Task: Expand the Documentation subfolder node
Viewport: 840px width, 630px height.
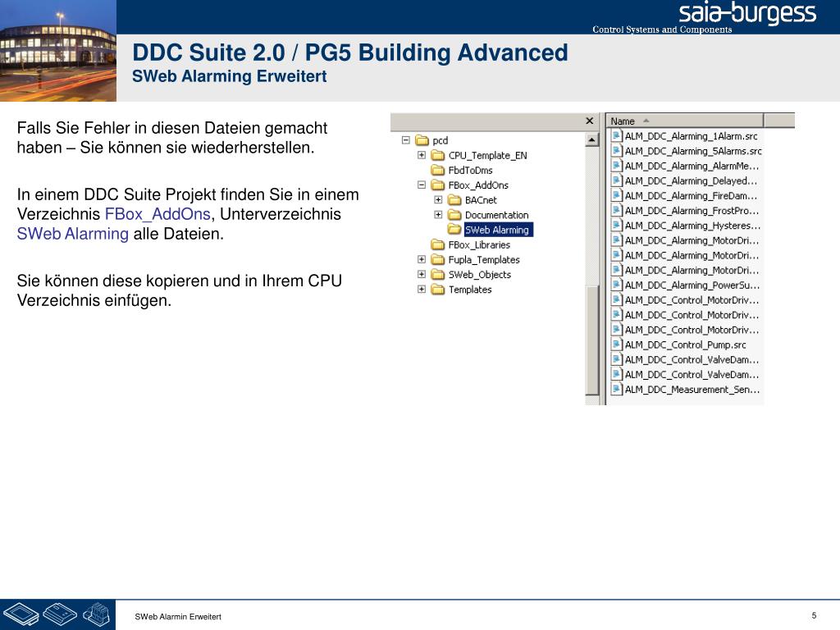Action: pyautogui.click(x=438, y=215)
